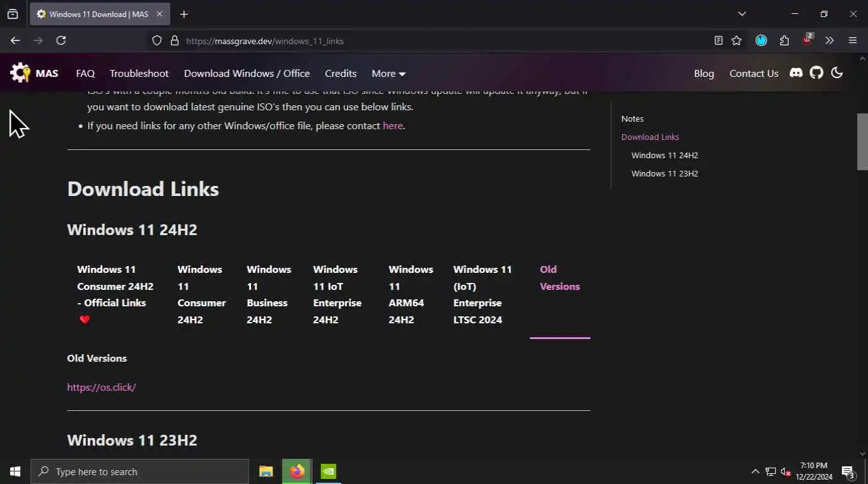Image resolution: width=868 pixels, height=484 pixels.
Task: Toggle dark mode moon icon
Action: point(837,73)
